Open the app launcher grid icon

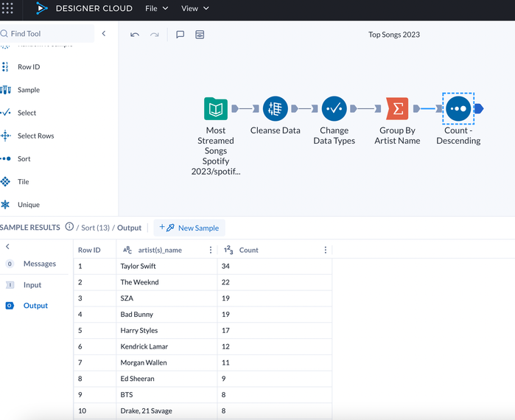click(x=7, y=8)
